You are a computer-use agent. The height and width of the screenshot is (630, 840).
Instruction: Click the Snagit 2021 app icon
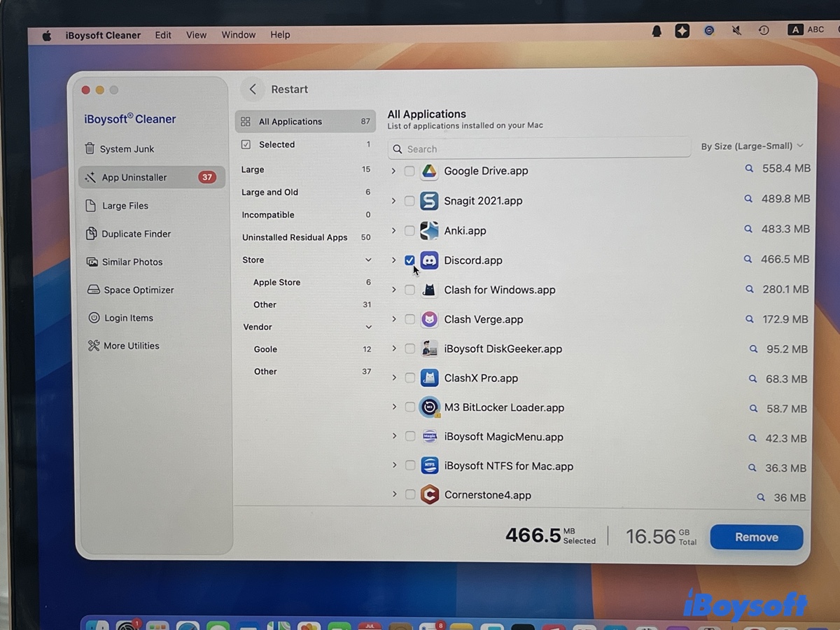429,201
